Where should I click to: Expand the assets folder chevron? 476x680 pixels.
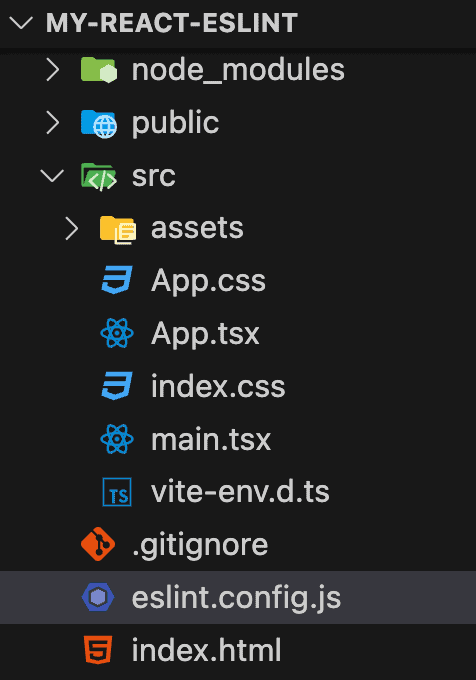click(72, 229)
